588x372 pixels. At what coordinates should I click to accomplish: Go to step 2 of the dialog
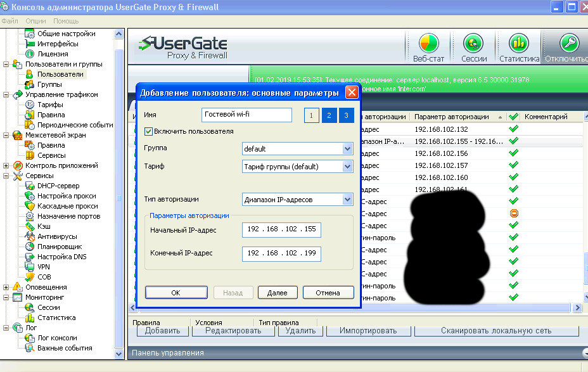329,115
